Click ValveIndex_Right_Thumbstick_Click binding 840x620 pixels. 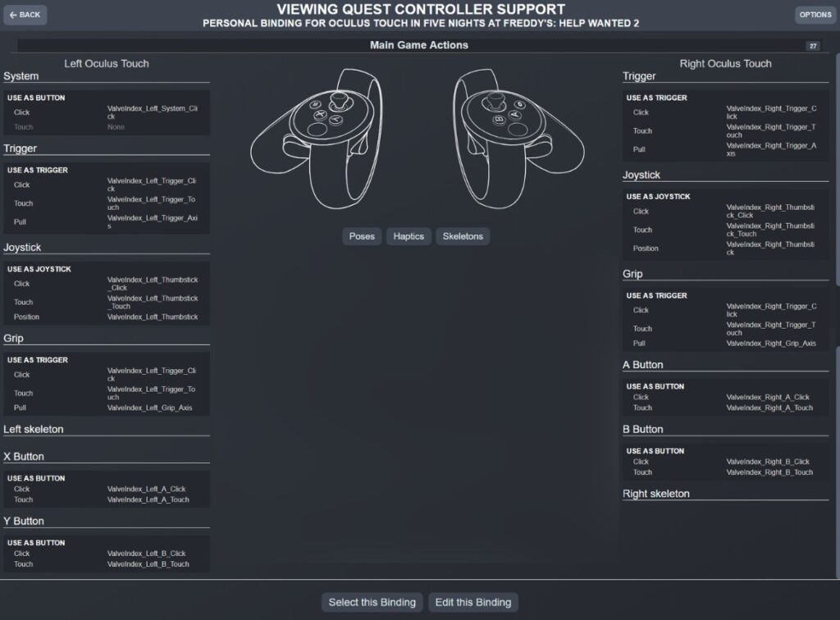click(x=770, y=212)
